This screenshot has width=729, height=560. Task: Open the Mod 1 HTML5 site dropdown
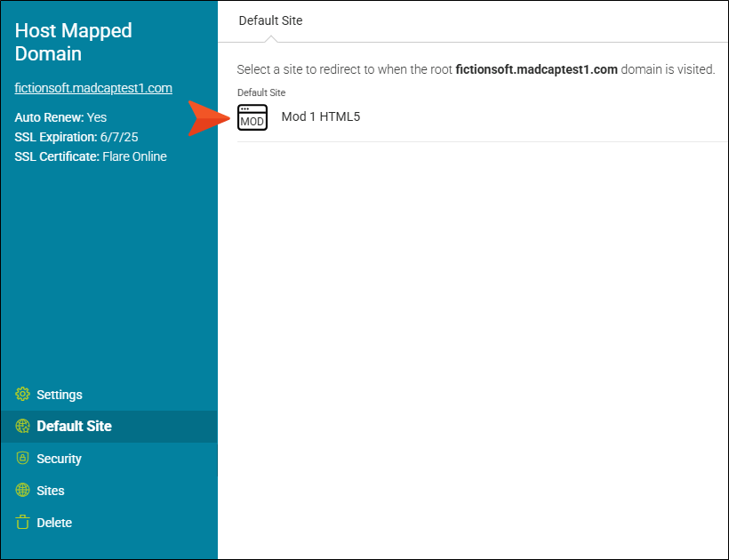click(x=320, y=116)
